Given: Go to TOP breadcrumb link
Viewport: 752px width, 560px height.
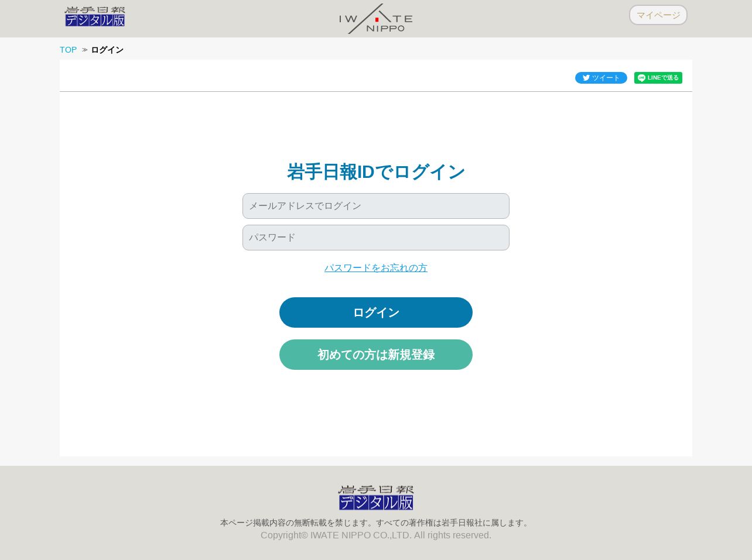Looking at the screenshot, I should pos(68,50).
